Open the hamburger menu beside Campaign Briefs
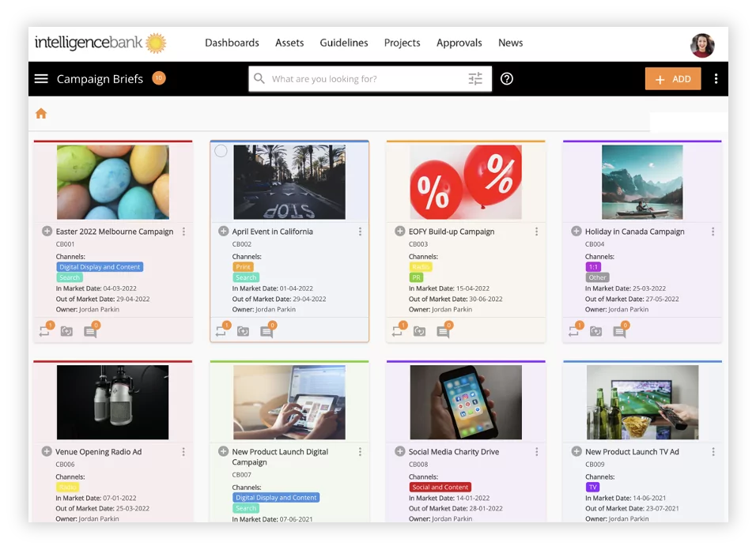Image resolution: width=756 pixels, height=550 pixels. (41, 78)
